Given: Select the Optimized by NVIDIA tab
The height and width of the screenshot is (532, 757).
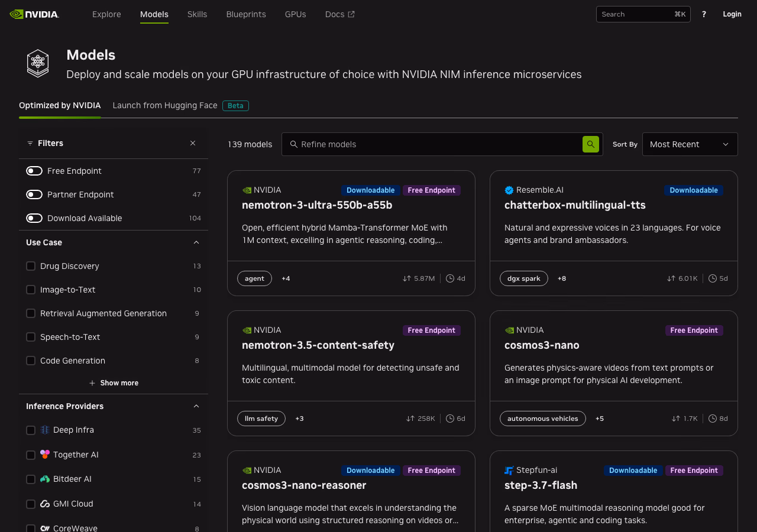Looking at the screenshot, I should 60,105.
